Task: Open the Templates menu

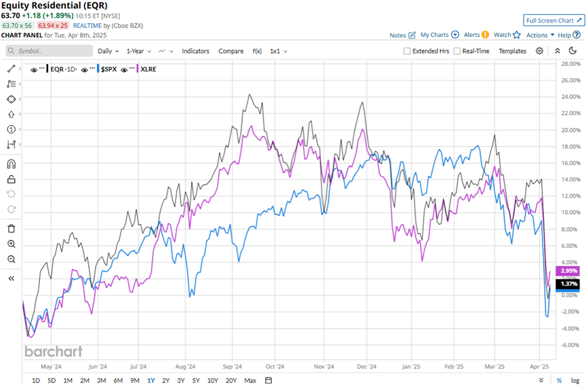Action: click(512, 51)
